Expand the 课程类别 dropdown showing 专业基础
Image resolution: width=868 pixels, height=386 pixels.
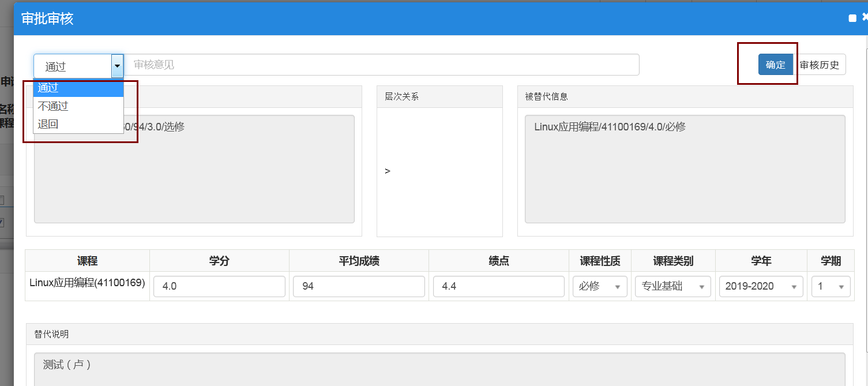(x=672, y=286)
